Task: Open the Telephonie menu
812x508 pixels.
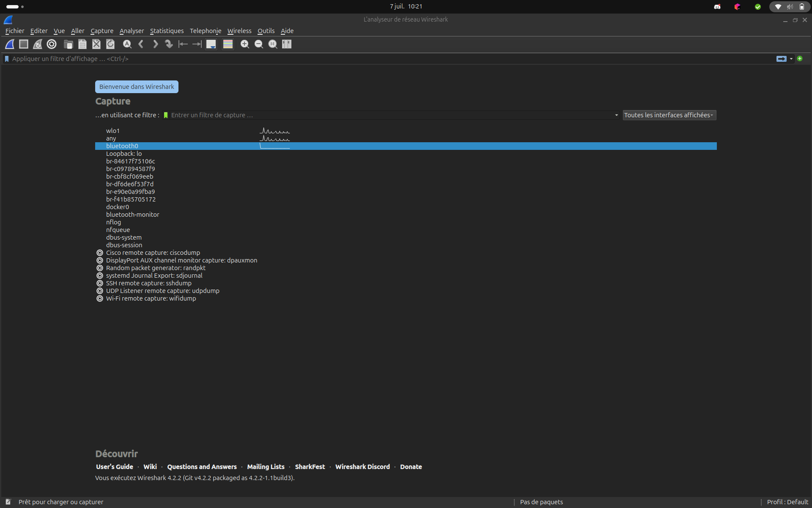Action: 206,31
